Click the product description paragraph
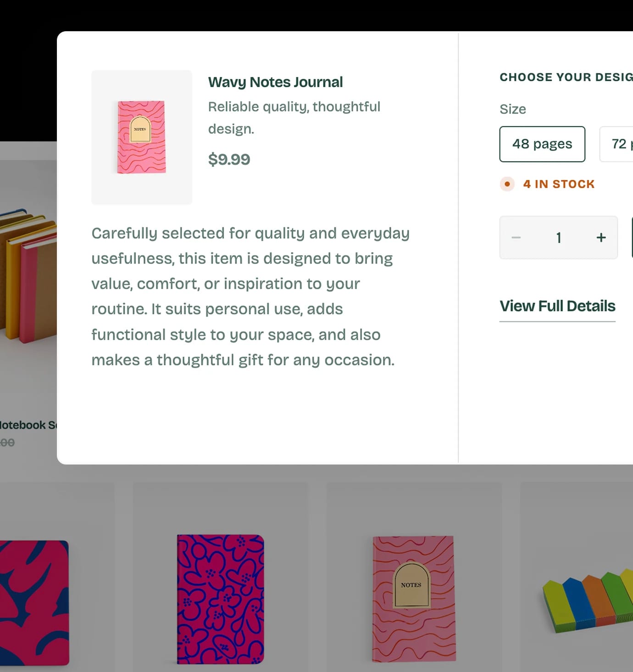The image size is (633, 672). pyautogui.click(x=250, y=297)
